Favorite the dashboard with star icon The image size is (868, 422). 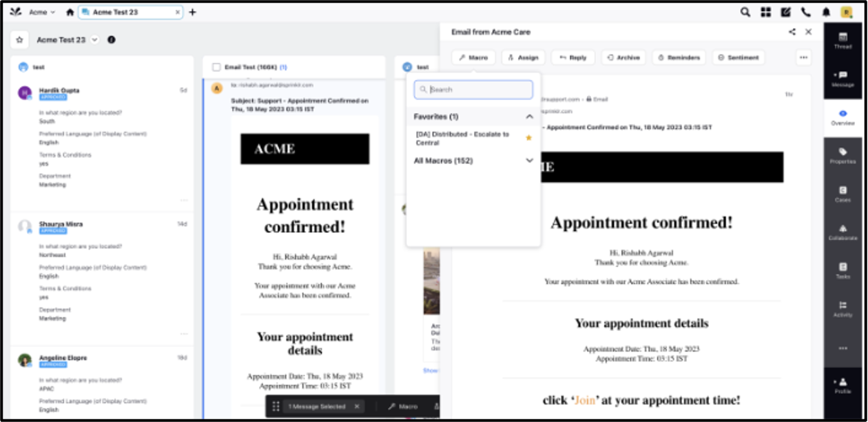tap(19, 40)
